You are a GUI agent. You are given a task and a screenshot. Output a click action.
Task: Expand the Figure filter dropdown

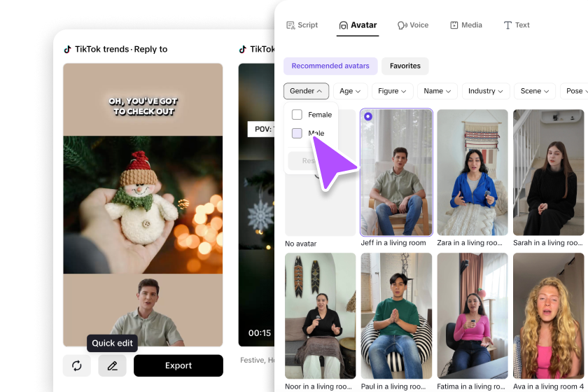point(392,91)
